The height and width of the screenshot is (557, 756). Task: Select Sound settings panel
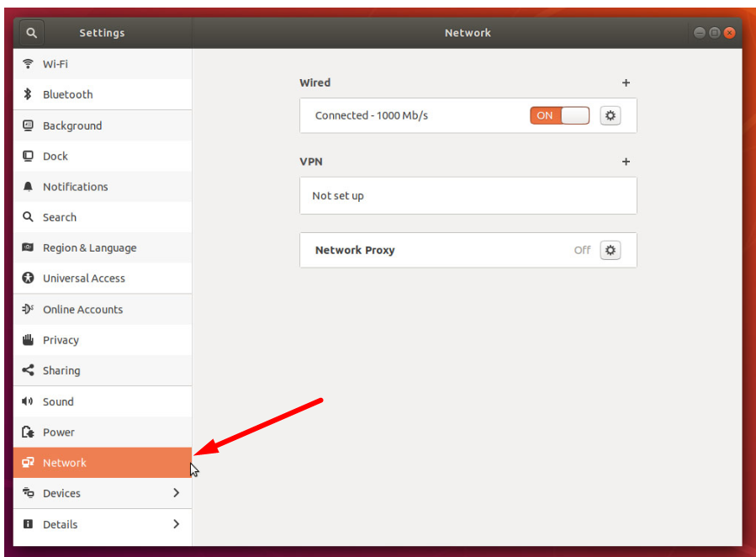[103, 401]
